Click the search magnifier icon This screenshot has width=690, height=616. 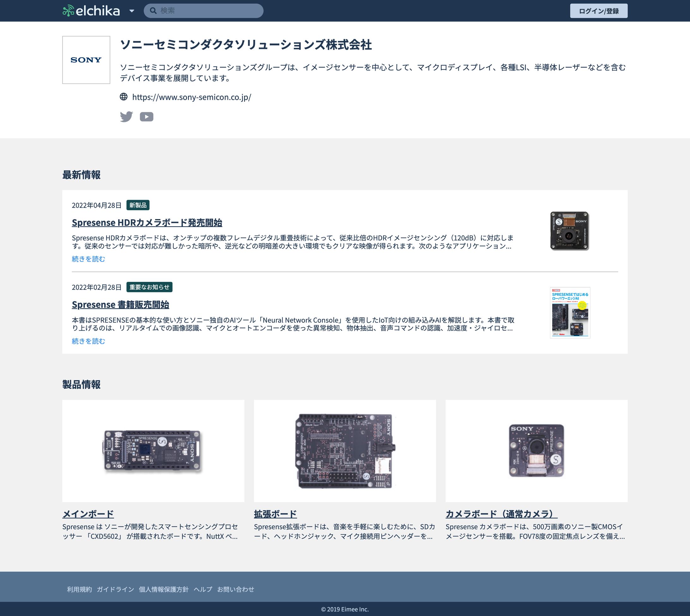(x=153, y=11)
